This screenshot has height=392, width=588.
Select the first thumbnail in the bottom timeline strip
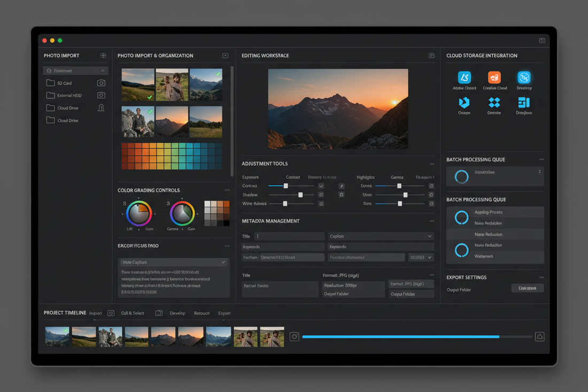[57, 336]
